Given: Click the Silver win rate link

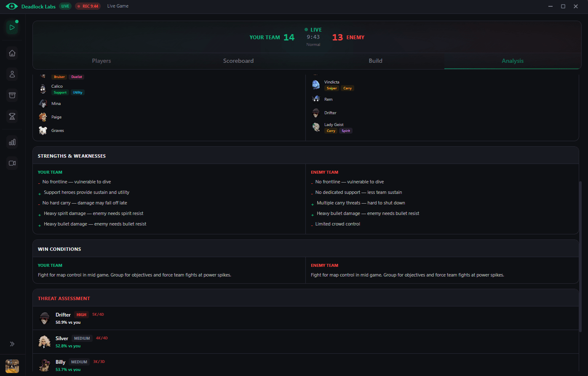Looking at the screenshot, I should (x=68, y=346).
